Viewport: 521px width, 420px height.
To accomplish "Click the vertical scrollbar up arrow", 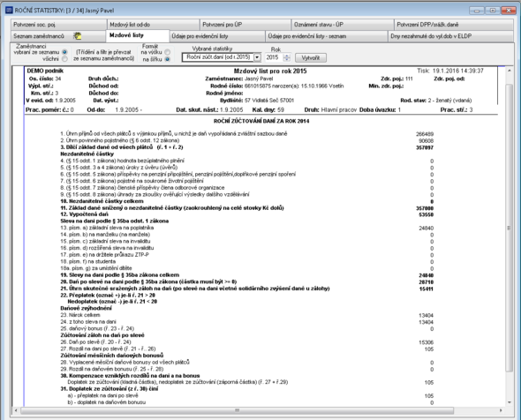I will pos(509,71).
